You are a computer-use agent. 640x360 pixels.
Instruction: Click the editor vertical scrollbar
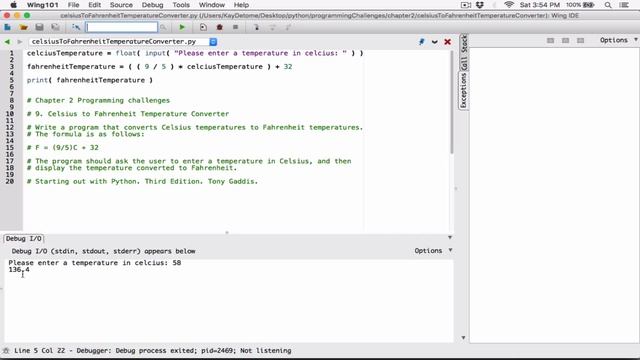pos(452,102)
